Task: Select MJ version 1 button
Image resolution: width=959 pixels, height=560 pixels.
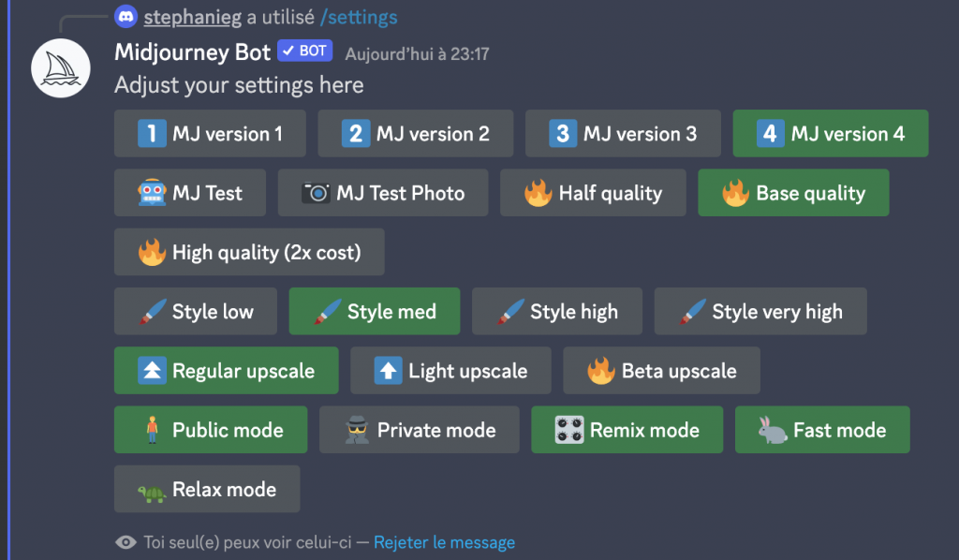Action: coord(210,133)
